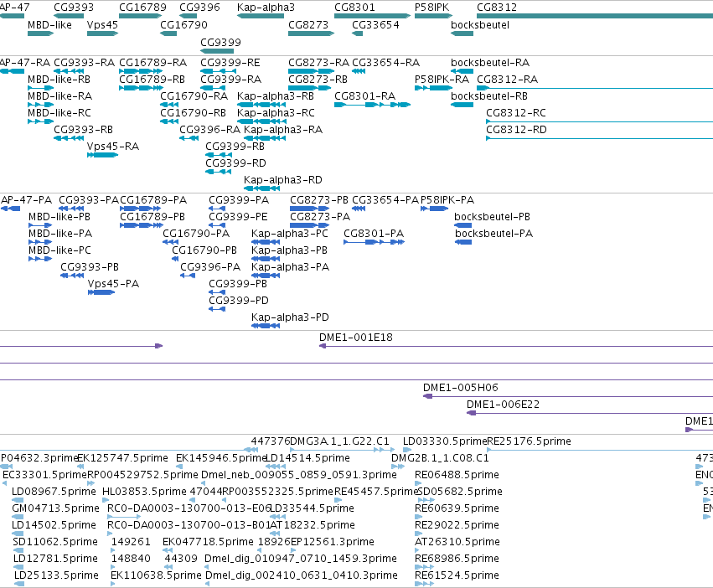Open transcript P58IPK-RA

(x=442, y=79)
